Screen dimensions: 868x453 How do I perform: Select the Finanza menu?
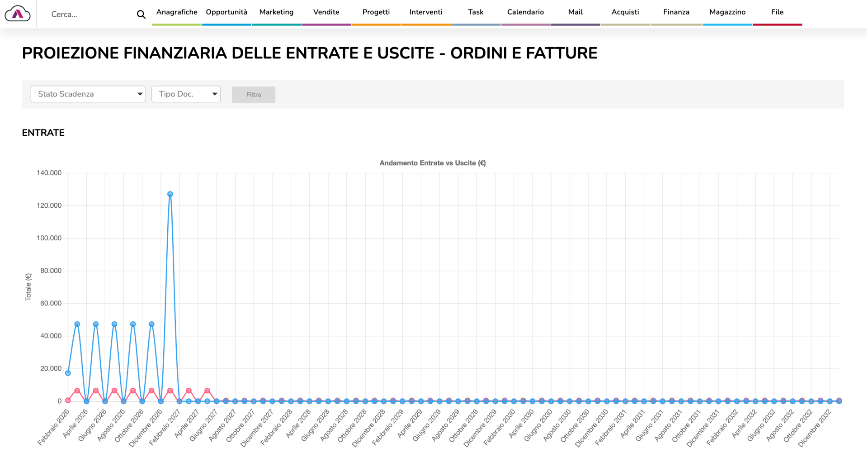pyautogui.click(x=676, y=12)
